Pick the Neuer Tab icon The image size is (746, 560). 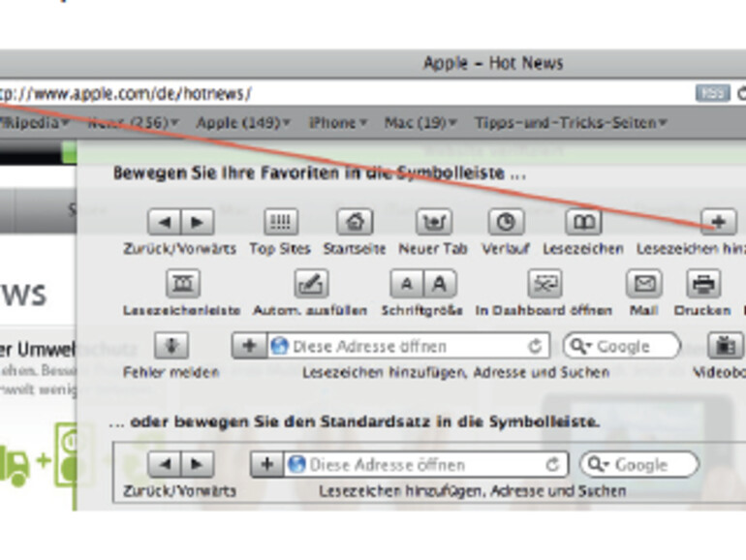tap(434, 222)
